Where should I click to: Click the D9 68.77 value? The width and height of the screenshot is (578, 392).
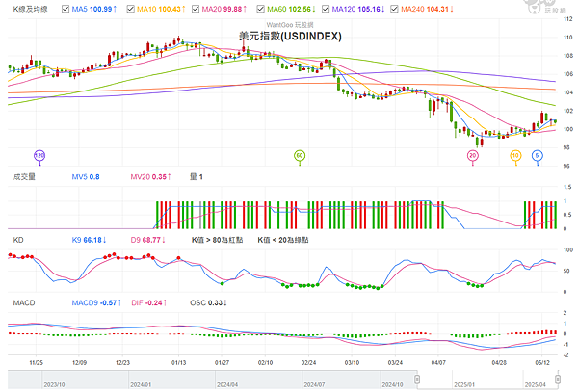point(147,240)
